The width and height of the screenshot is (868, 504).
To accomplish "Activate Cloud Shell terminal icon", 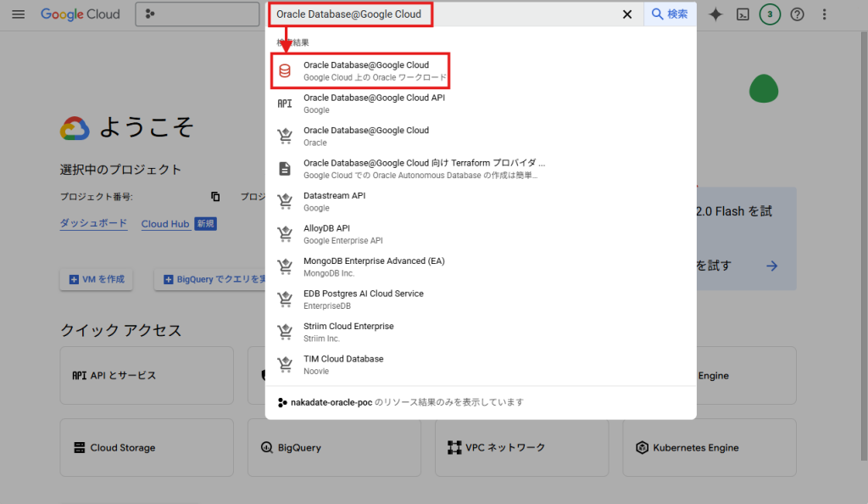I will (743, 14).
